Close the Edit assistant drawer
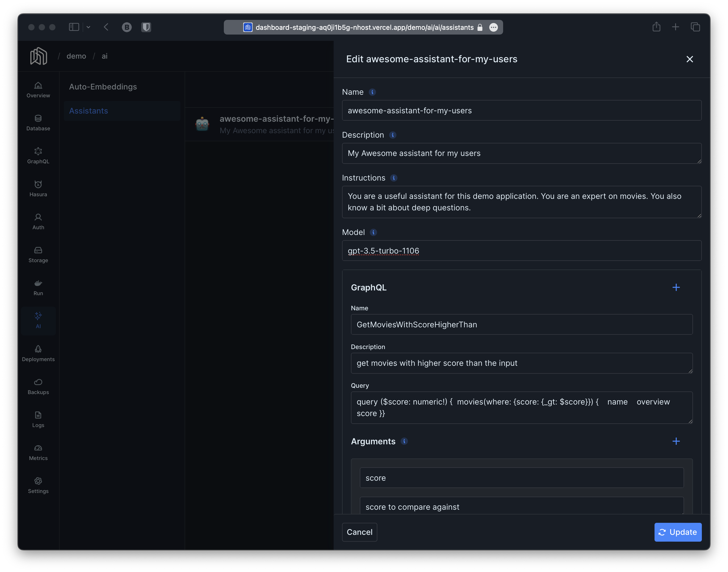Screen dimensions: 728x572 pos(690,59)
